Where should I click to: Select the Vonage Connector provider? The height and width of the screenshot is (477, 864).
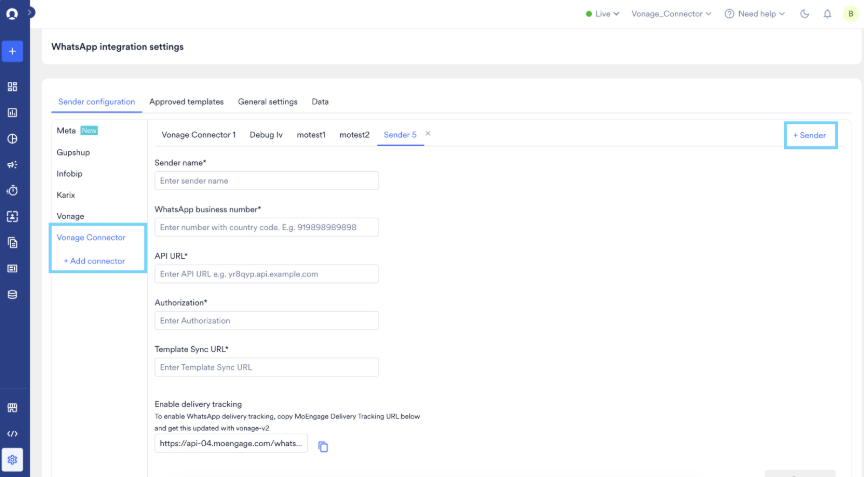click(91, 238)
